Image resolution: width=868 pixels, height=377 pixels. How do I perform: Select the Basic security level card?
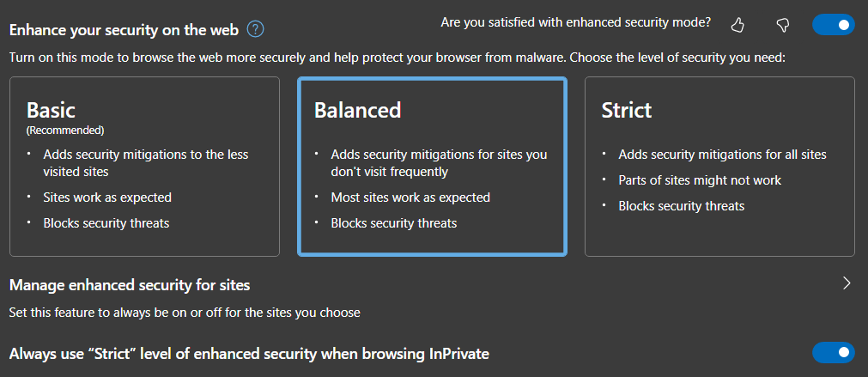coord(144,167)
